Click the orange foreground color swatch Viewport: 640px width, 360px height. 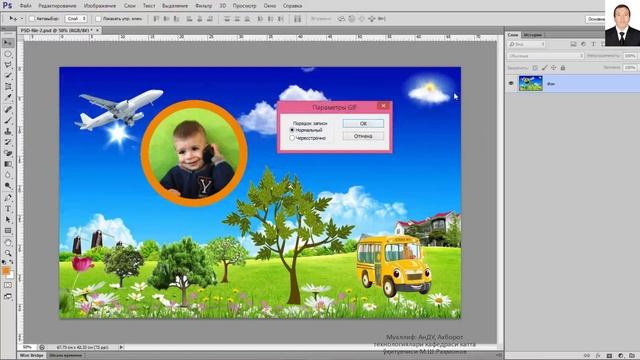(x=5, y=271)
